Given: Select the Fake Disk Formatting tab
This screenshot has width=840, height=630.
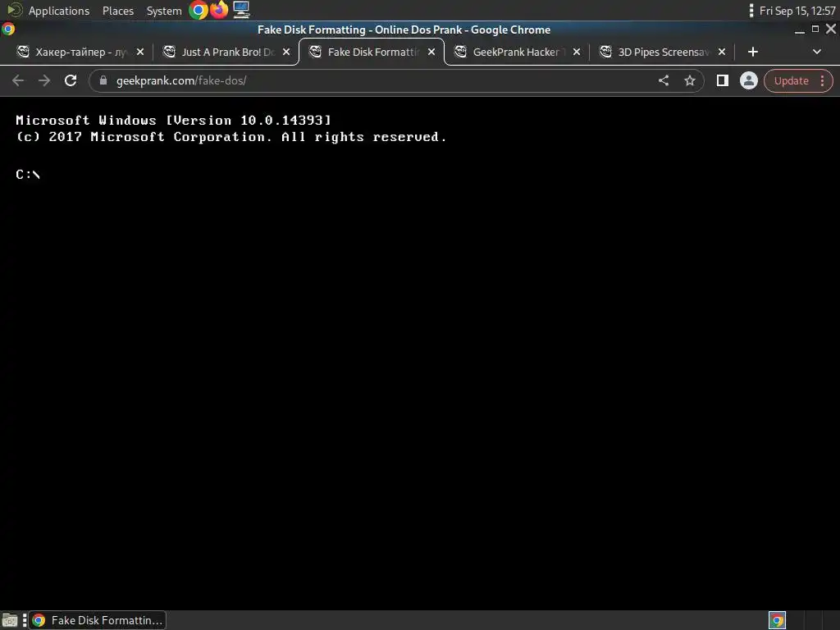Looking at the screenshot, I should (x=372, y=52).
